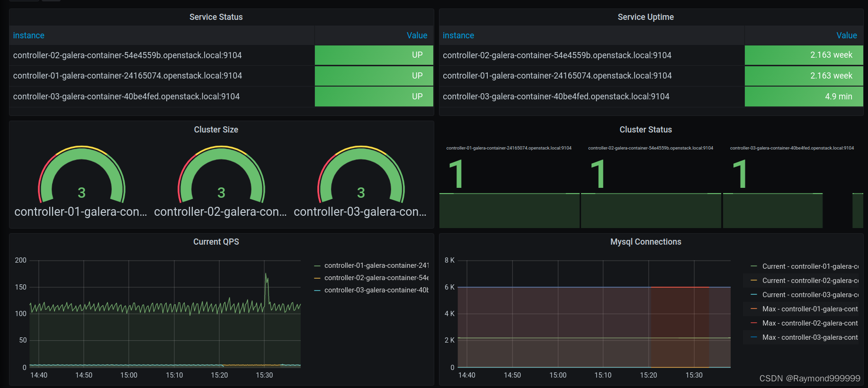
Task: Click blue color line of 'Max - controller-03' legend
Action: [x=754, y=337]
